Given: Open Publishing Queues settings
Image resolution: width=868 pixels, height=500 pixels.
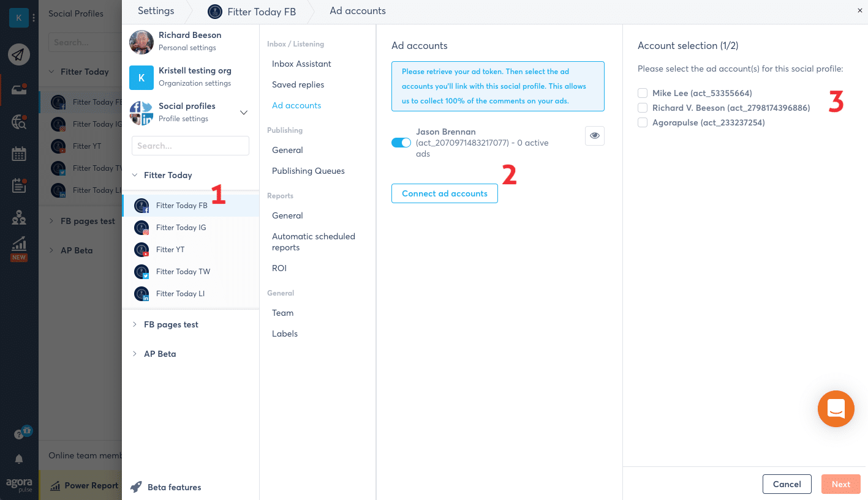Looking at the screenshot, I should point(308,171).
